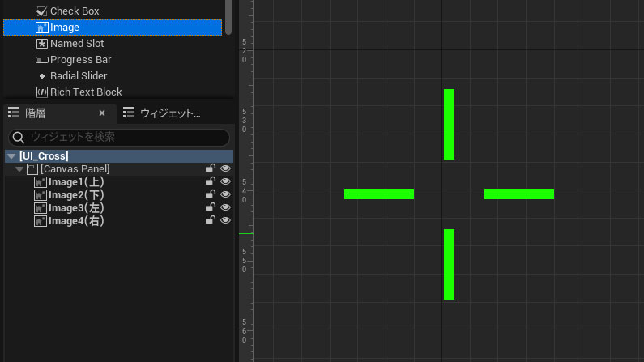This screenshot has width=644, height=362.
Task: Hide Image1(上) using its eye icon
Action: pyautogui.click(x=225, y=181)
